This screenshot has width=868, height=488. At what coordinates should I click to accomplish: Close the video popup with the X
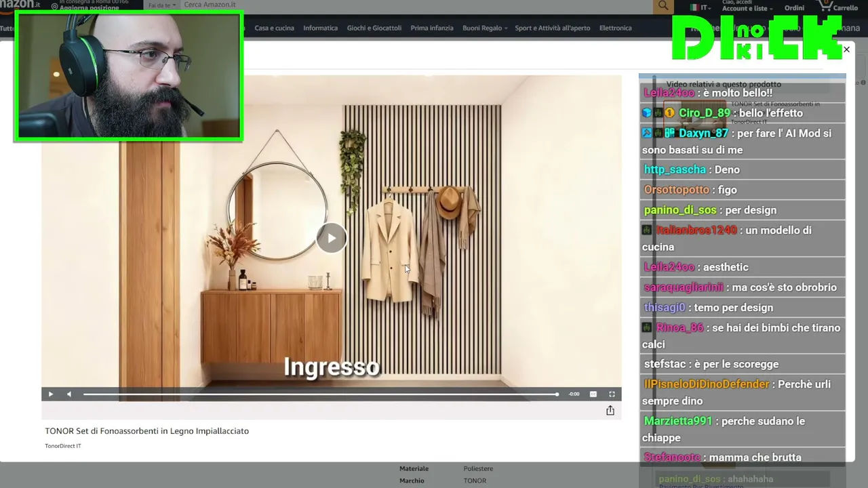(x=846, y=49)
